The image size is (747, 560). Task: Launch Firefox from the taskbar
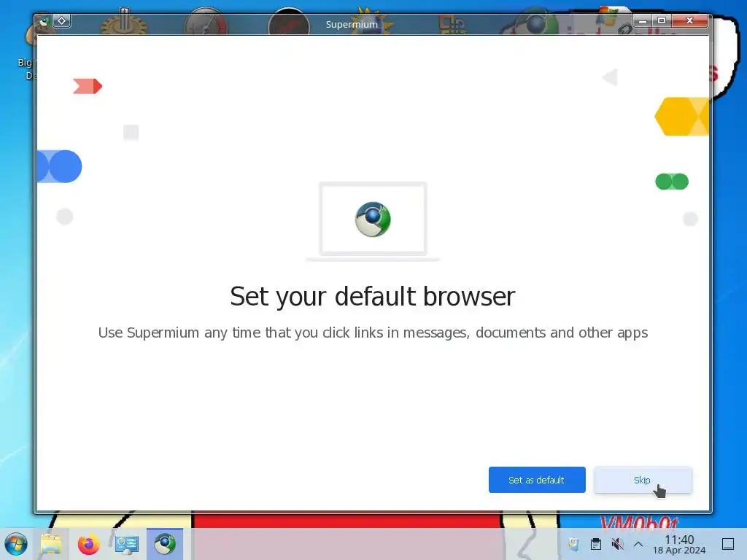pos(88,544)
